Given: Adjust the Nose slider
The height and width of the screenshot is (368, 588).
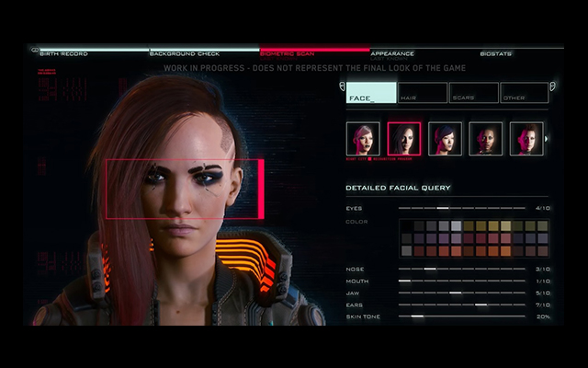Looking at the screenshot, I should (430, 269).
